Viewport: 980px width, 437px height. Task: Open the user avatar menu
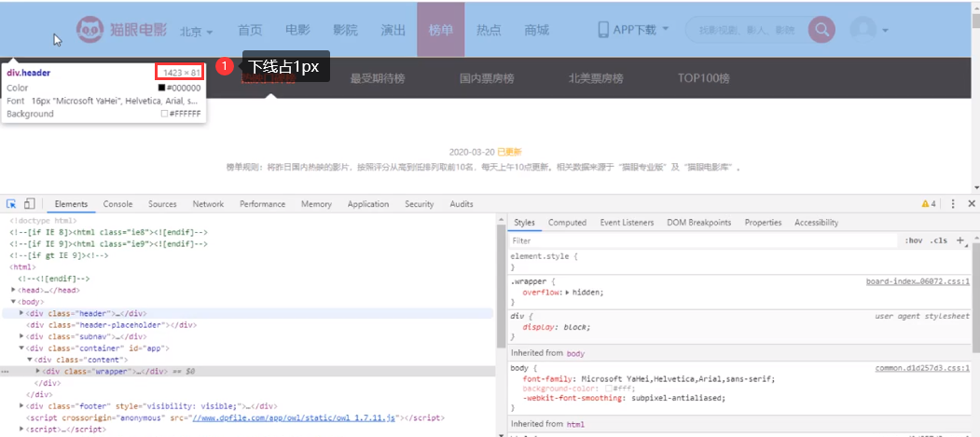(x=869, y=29)
